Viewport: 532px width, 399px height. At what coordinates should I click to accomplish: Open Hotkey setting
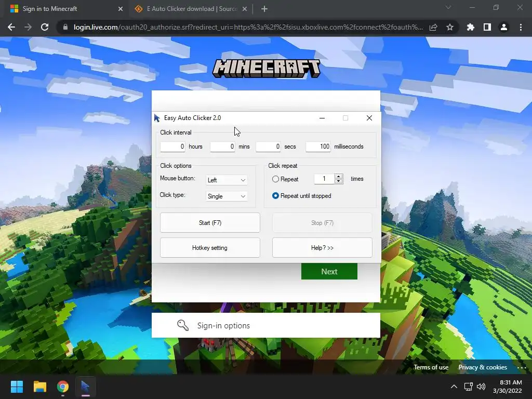(210, 248)
